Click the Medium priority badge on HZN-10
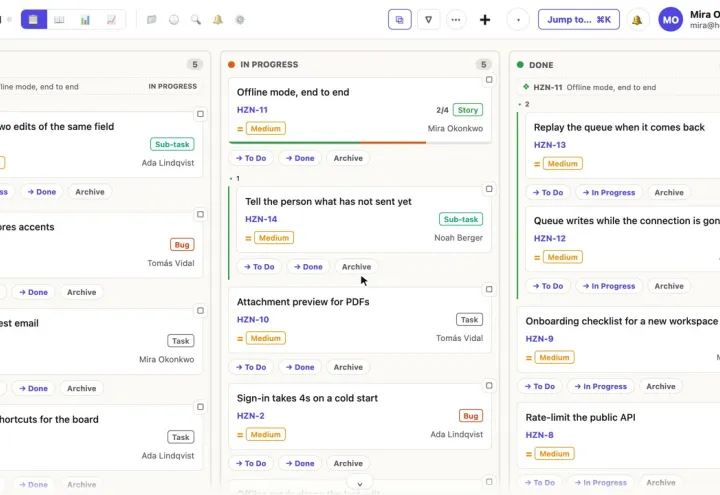720x495 pixels. (265, 338)
